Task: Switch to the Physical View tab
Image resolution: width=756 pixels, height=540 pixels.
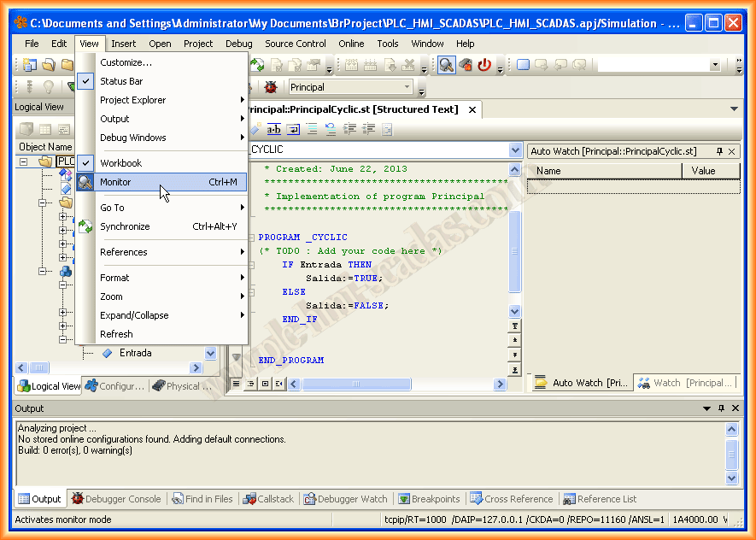Action: coord(182,386)
